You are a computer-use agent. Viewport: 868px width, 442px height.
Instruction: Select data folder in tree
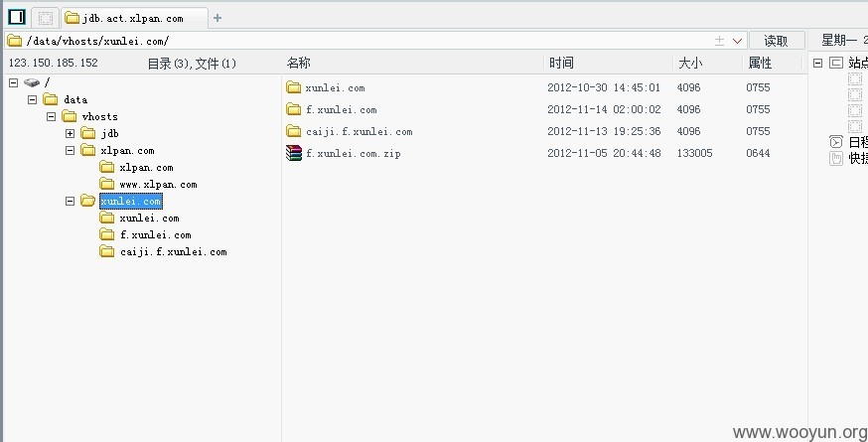click(x=75, y=99)
